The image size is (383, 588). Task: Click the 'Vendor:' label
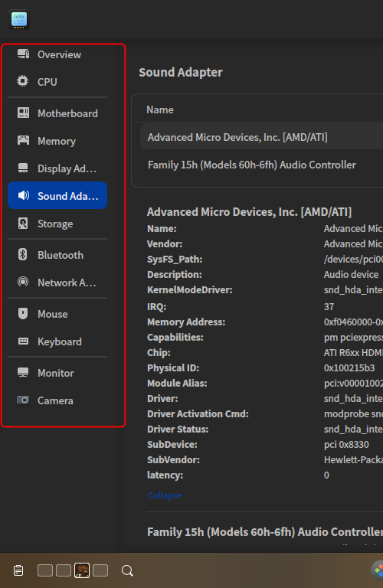(x=165, y=243)
